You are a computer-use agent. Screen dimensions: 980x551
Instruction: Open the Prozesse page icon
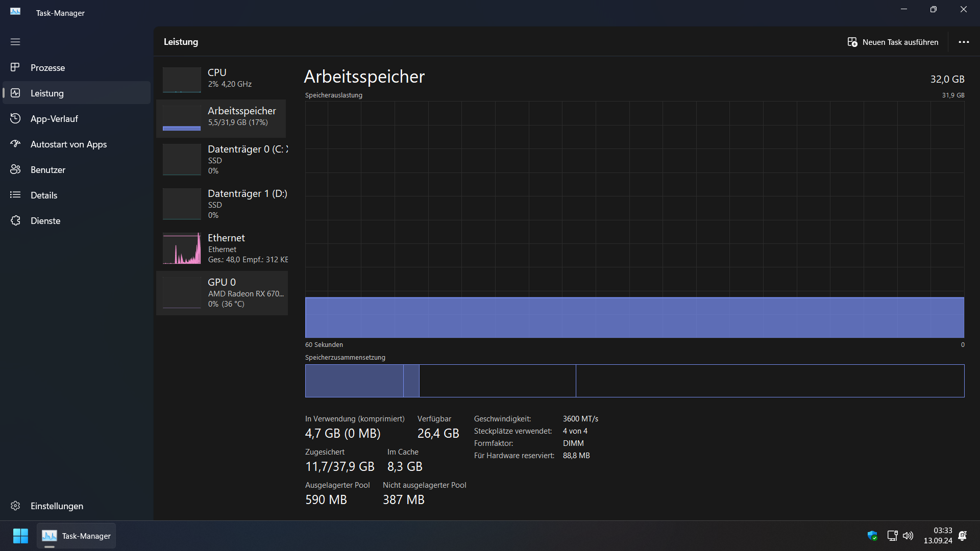coord(15,67)
